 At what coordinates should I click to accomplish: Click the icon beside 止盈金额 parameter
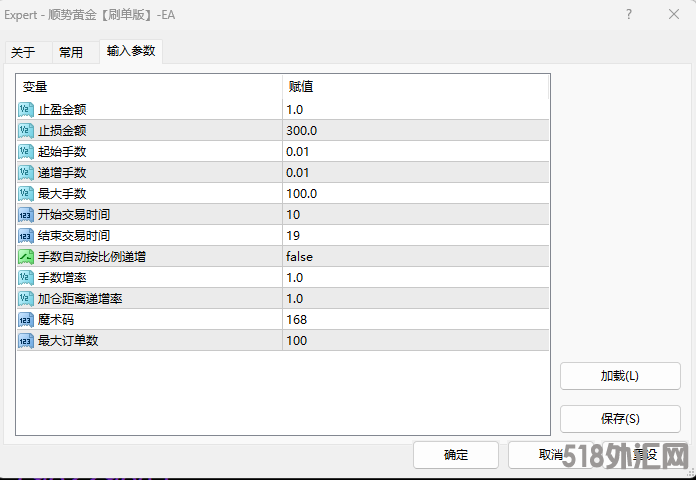coord(26,109)
